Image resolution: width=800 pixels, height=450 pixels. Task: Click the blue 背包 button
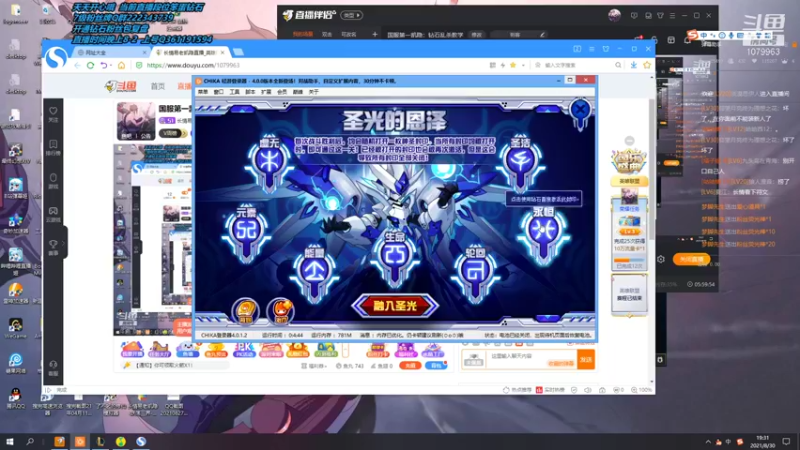(436, 366)
